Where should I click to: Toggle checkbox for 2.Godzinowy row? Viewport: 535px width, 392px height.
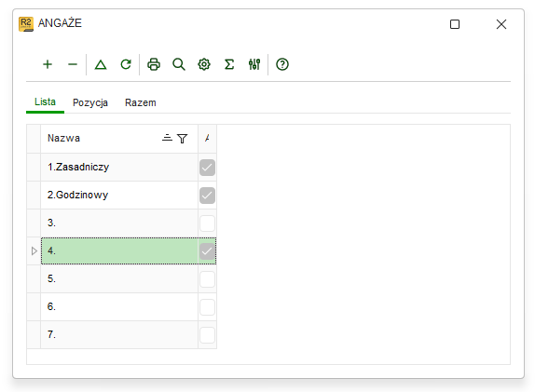[x=207, y=196]
